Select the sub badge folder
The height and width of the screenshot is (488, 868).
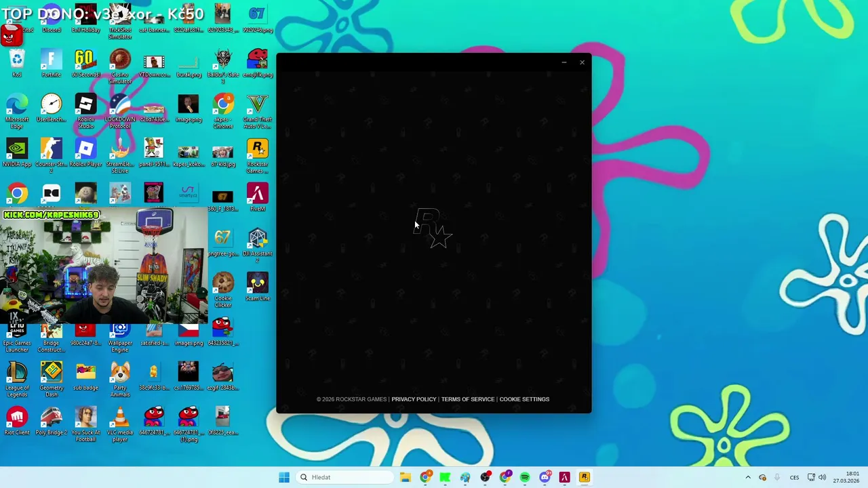(x=85, y=376)
